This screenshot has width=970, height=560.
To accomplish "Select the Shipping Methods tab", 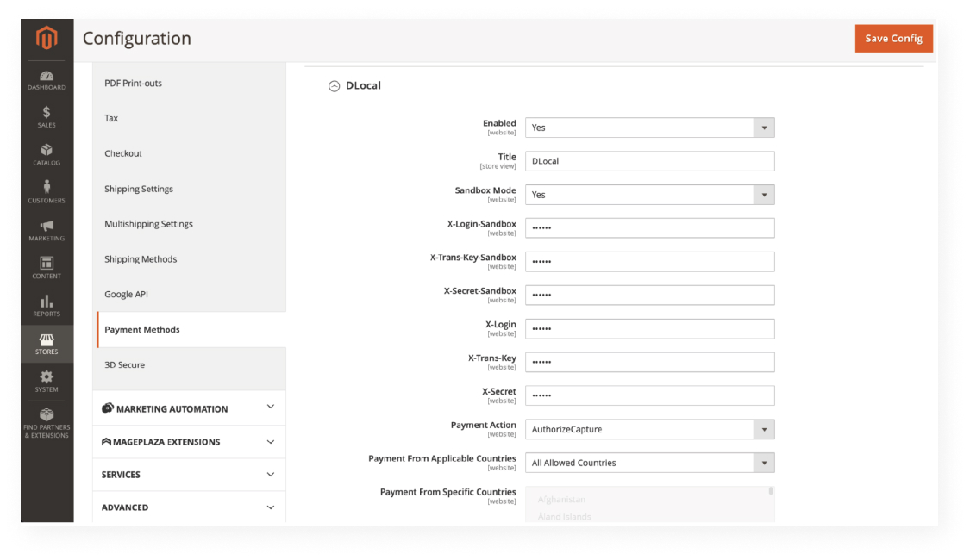I will pyautogui.click(x=191, y=259).
